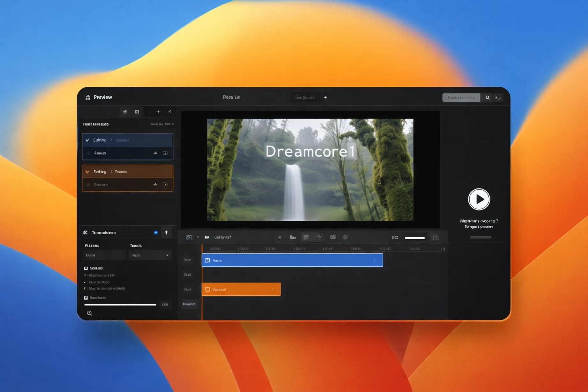The image size is (588, 392).
Task: Click the home icon next to Preview
Action: tap(88, 97)
